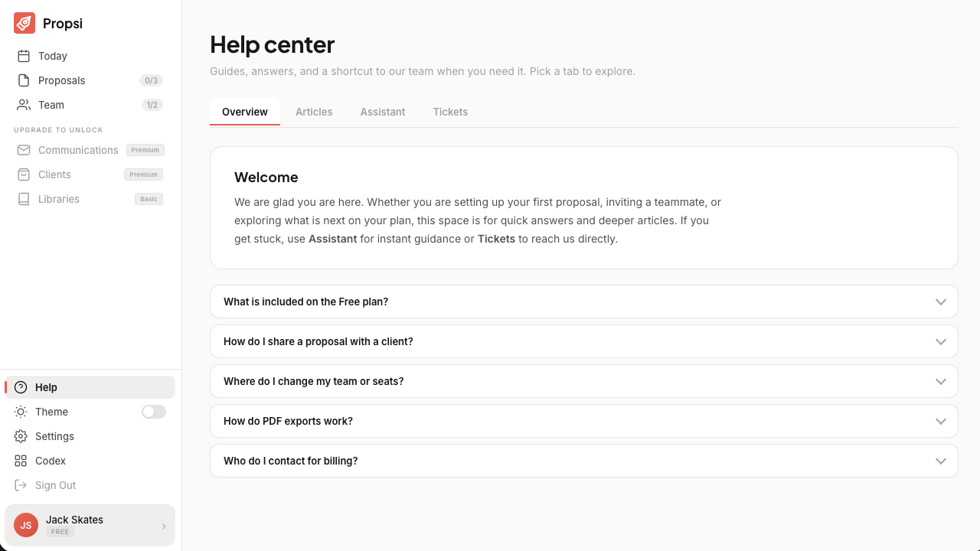
Task: Expand "Who do I contact for billing?" chevron
Action: pyautogui.click(x=941, y=461)
